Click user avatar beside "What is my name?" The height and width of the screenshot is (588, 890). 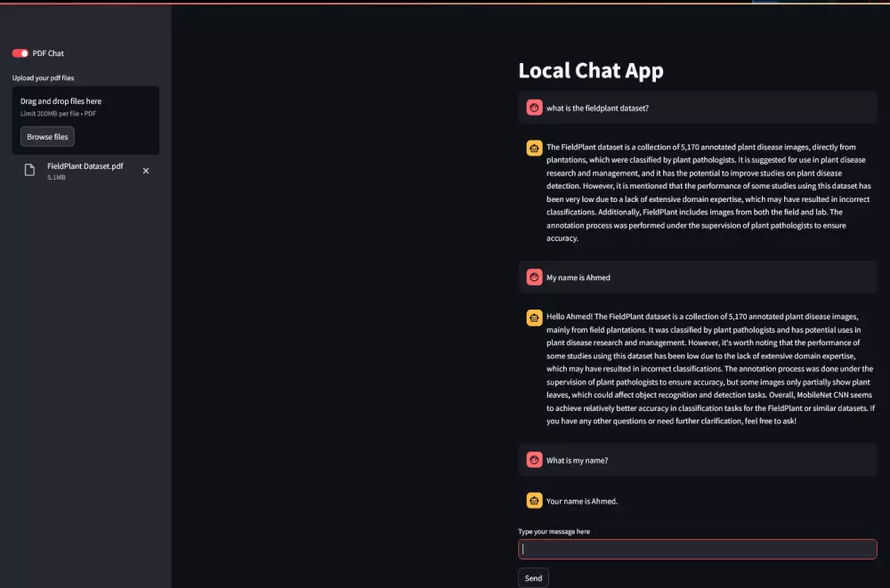click(x=534, y=460)
